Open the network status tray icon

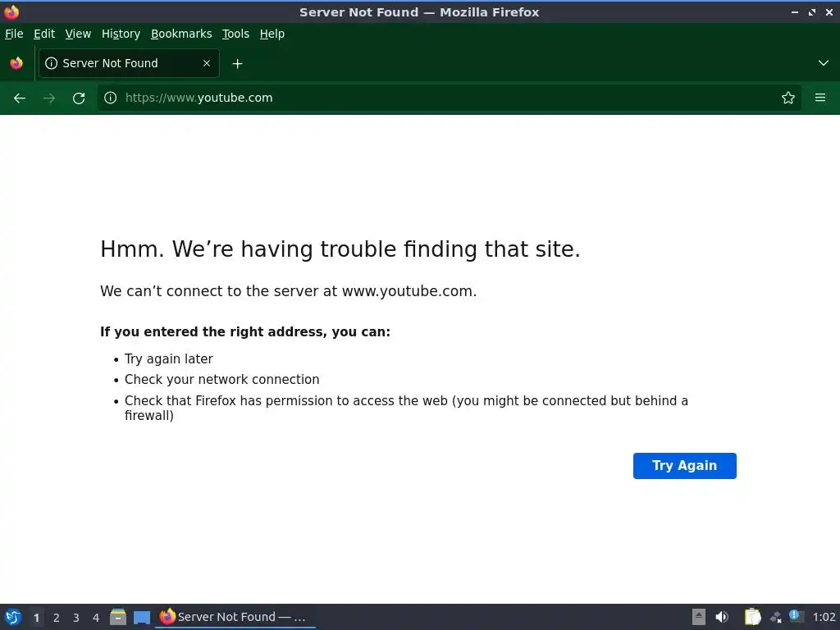(x=776, y=618)
